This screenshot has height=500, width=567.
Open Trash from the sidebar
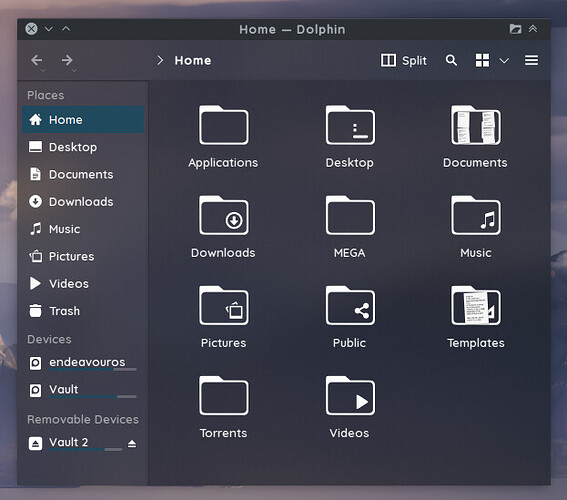point(83,311)
